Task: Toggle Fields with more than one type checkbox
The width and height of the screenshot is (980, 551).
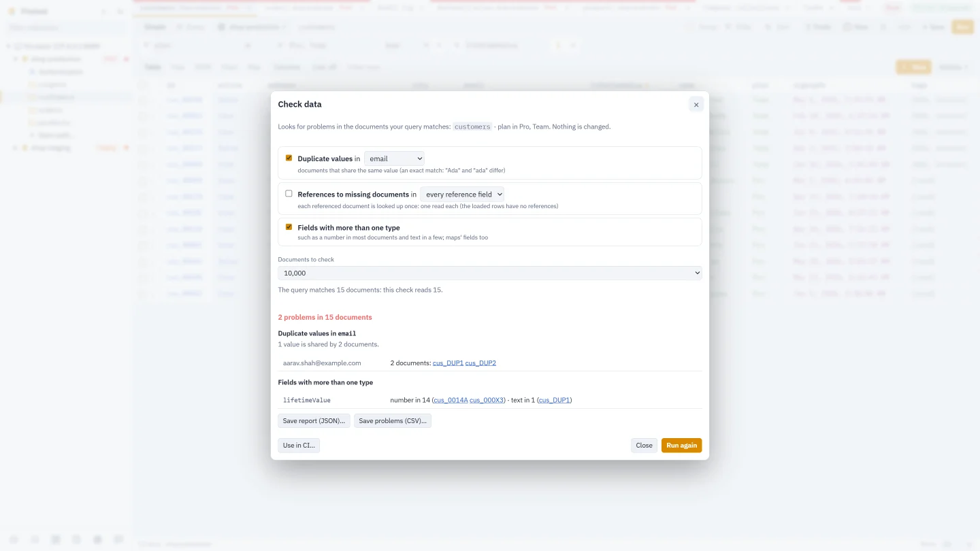Action: (289, 227)
